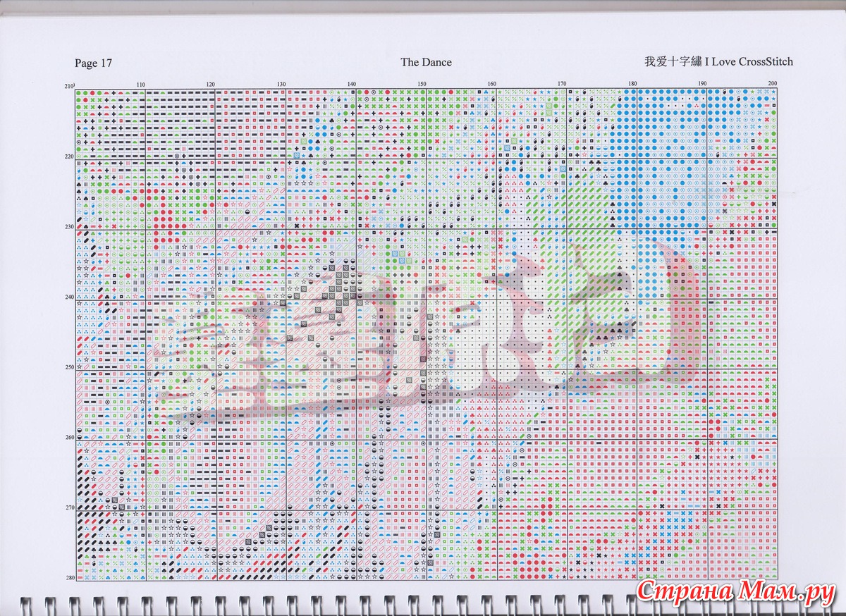Click column number 170 on top ruler

point(562,85)
